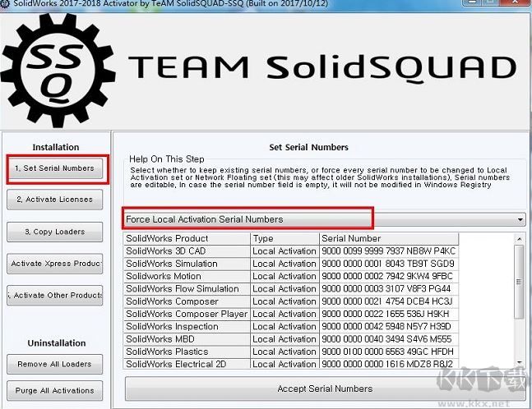This screenshot has width=532, height=409.
Task: Click the serial table vertical scrollbar thumb
Action: tap(520, 282)
